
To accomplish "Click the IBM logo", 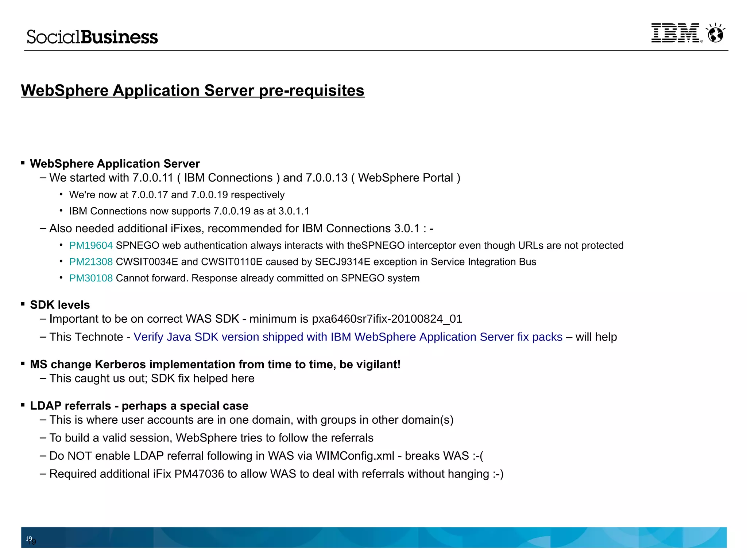I will 677,33.
